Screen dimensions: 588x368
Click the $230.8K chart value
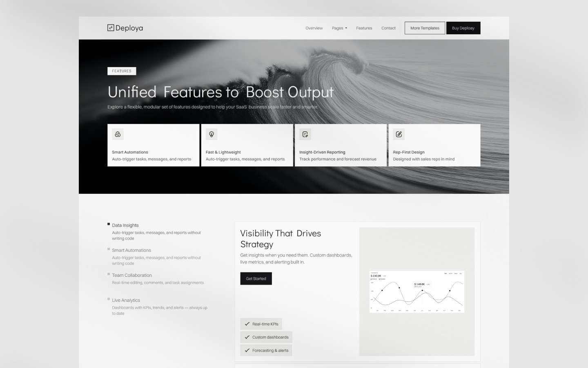[376, 276]
